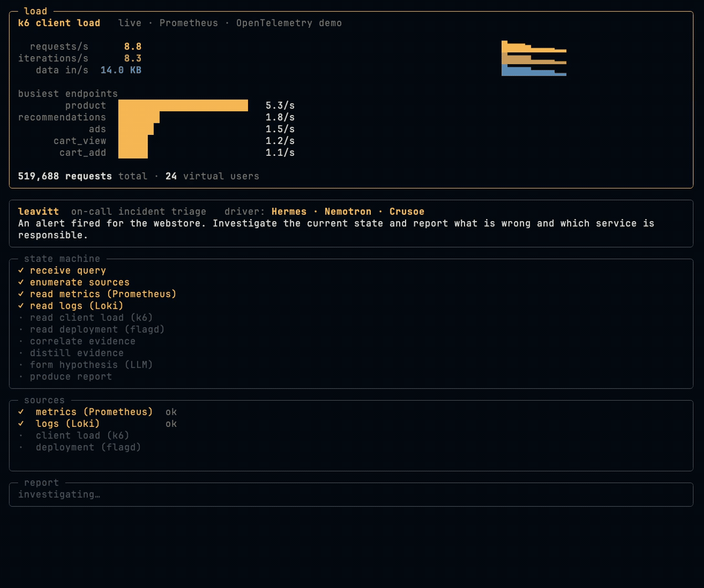Click the cart_add rate 1.1/s

point(280,152)
